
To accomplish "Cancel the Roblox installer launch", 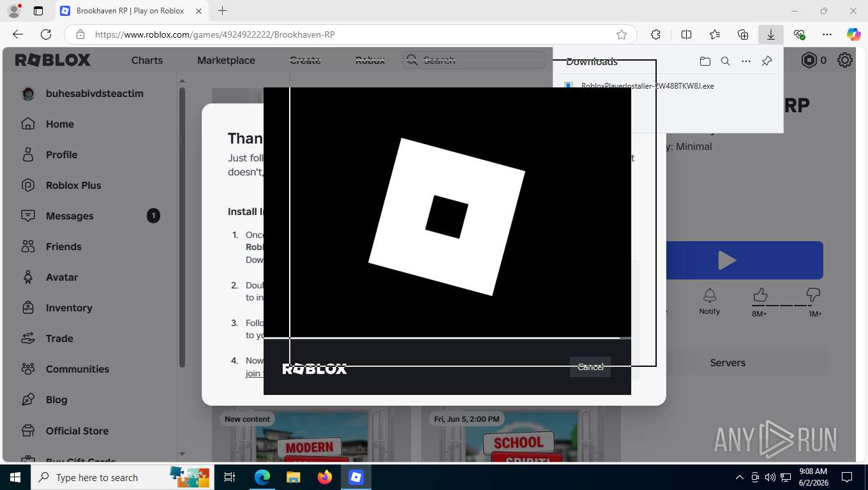I will (590, 367).
